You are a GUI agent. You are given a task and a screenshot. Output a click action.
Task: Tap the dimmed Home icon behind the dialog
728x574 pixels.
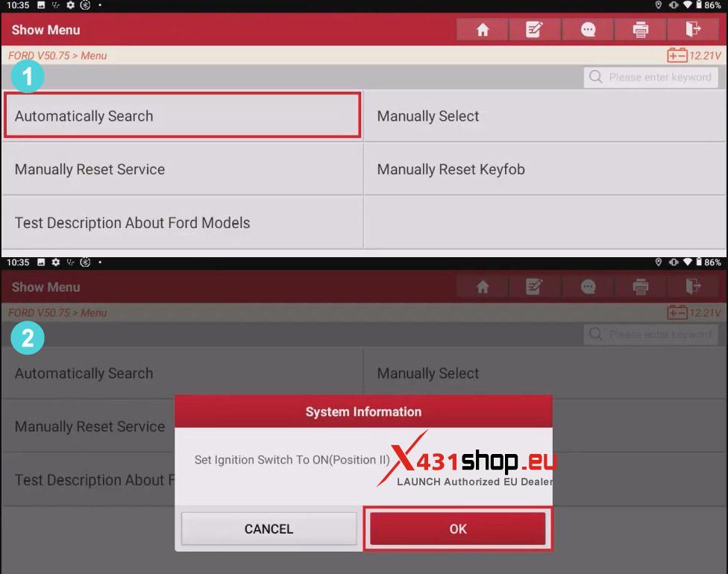click(483, 287)
